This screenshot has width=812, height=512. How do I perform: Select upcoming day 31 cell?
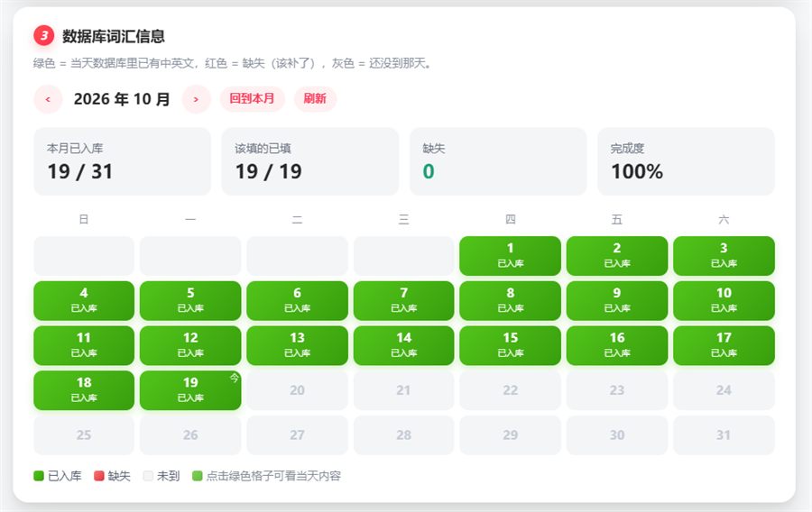(724, 435)
